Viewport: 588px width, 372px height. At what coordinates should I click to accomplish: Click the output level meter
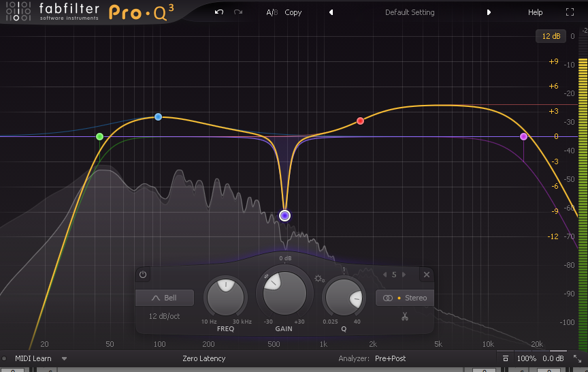tap(583, 204)
